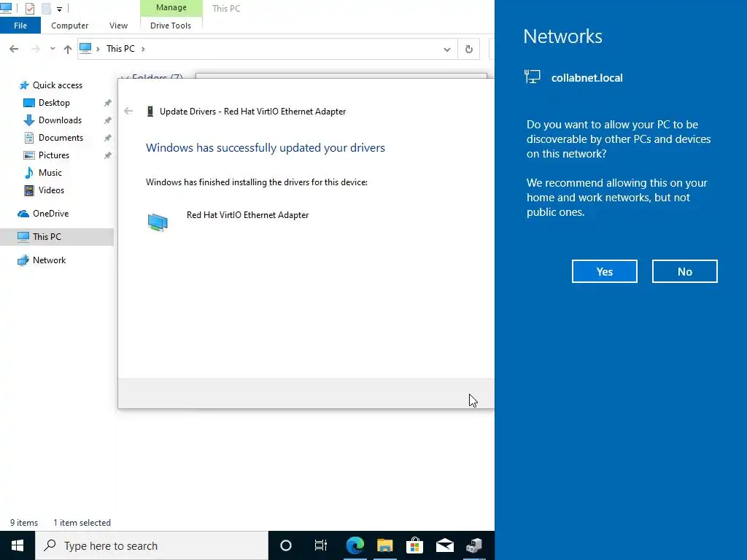Image resolution: width=747 pixels, height=560 pixels.
Task: Click the device icon in the Update Drivers title
Action: (x=150, y=112)
